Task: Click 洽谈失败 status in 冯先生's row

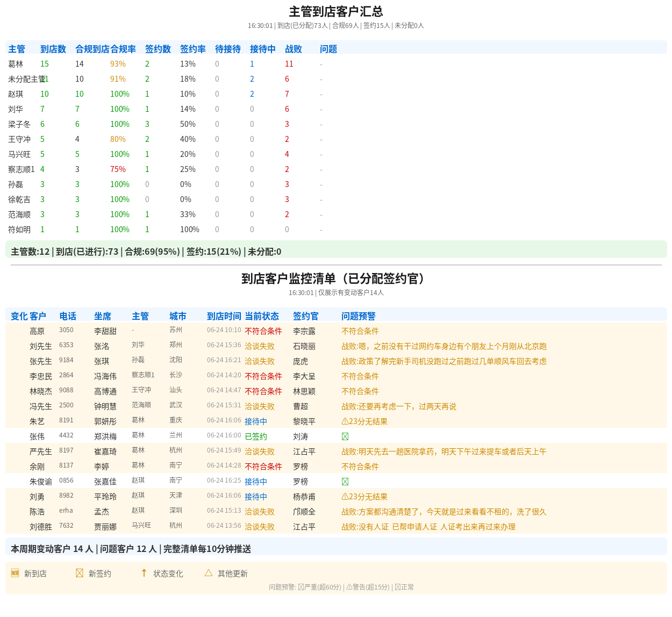Action: pyautogui.click(x=260, y=406)
